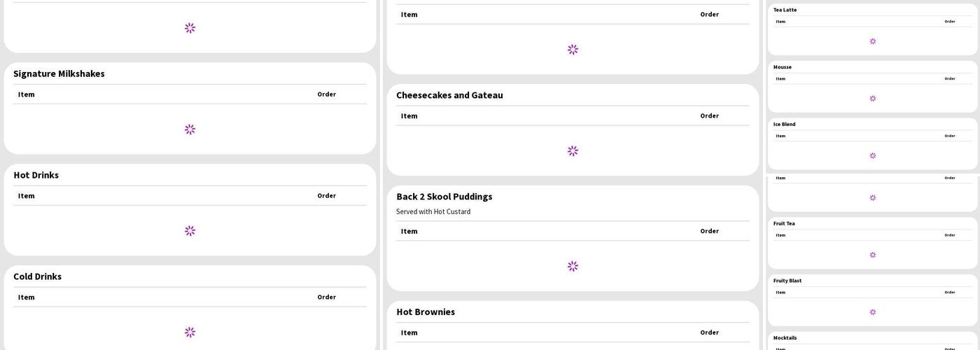Click the Order header in Fruit Tea
The image size is (980, 350).
950,235
